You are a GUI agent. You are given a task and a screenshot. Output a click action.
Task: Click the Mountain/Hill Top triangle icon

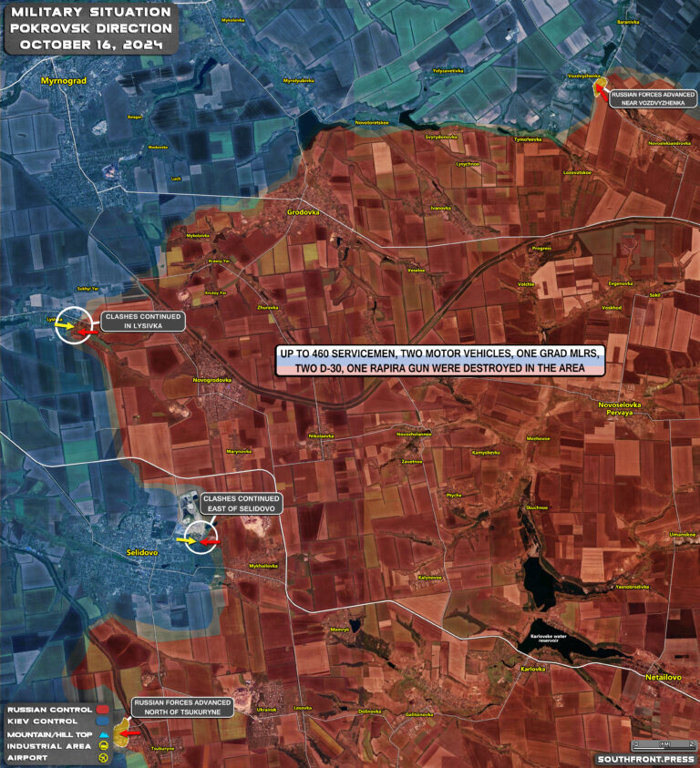pyautogui.click(x=105, y=733)
